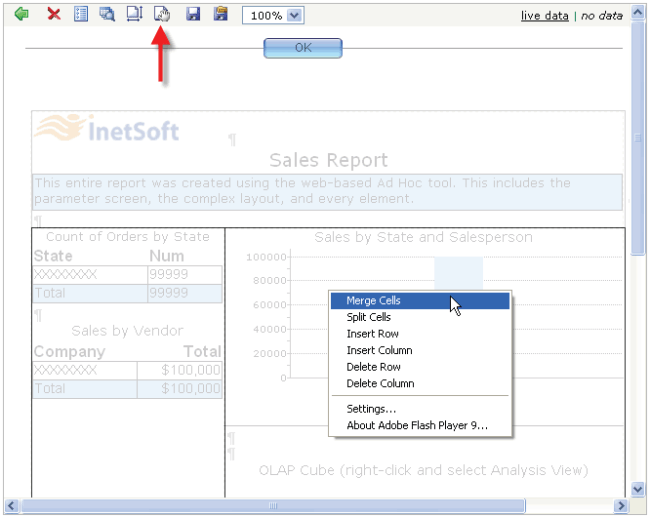Click the save-as floppy icon

pyautogui.click(x=221, y=15)
